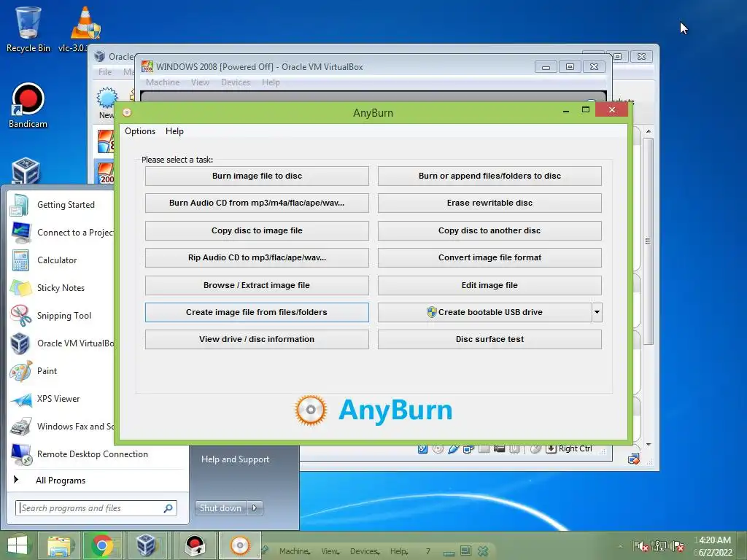Open Browse / Extract image file
The height and width of the screenshot is (560, 747).
(257, 285)
